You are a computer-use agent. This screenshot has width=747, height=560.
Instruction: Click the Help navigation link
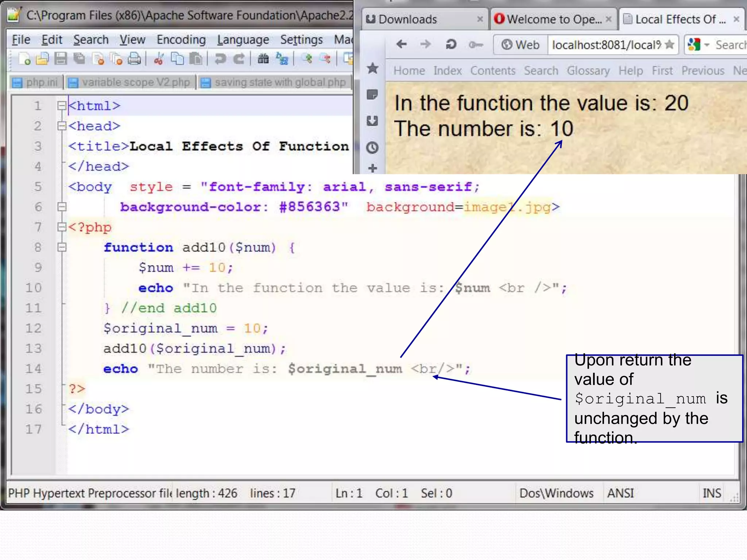pos(630,70)
